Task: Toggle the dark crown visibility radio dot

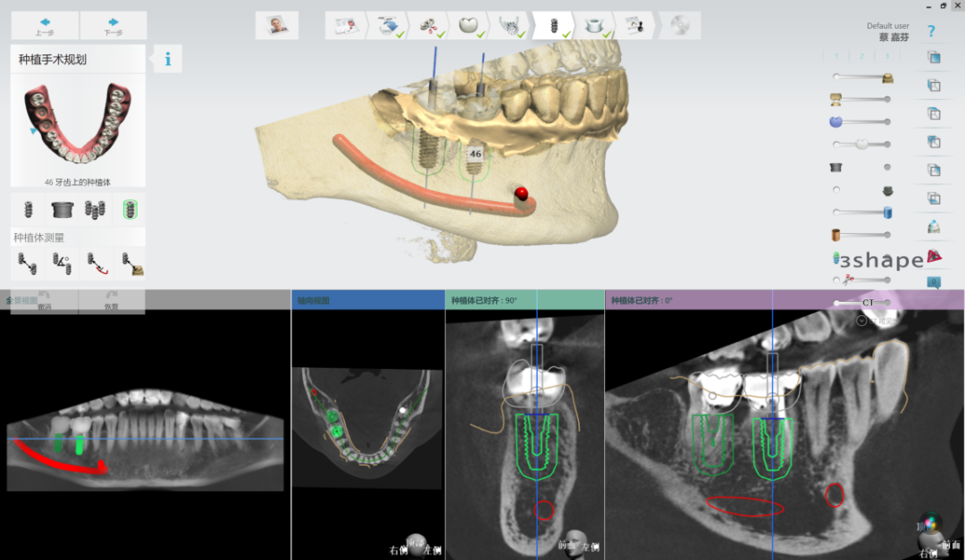Action: (836, 189)
